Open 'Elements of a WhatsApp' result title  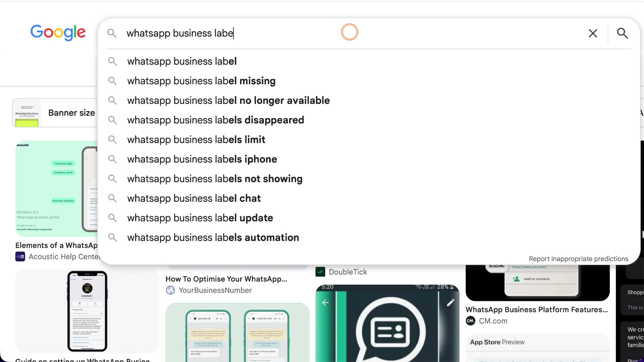[56, 245]
